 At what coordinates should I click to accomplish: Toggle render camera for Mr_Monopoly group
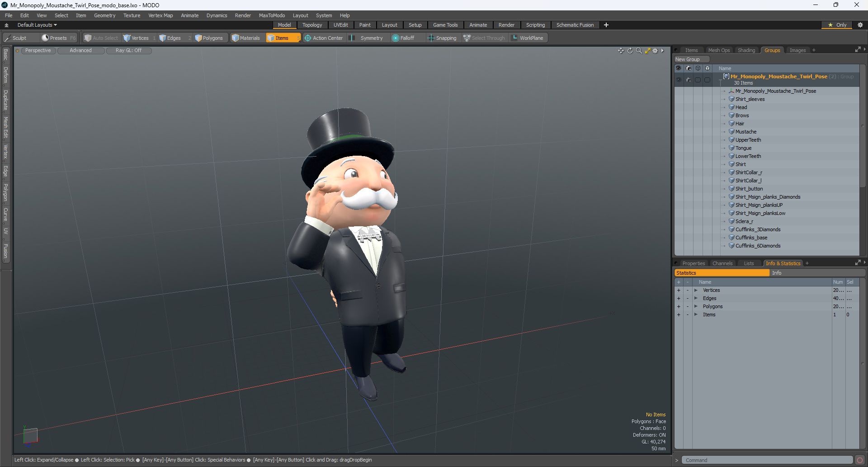(688, 80)
